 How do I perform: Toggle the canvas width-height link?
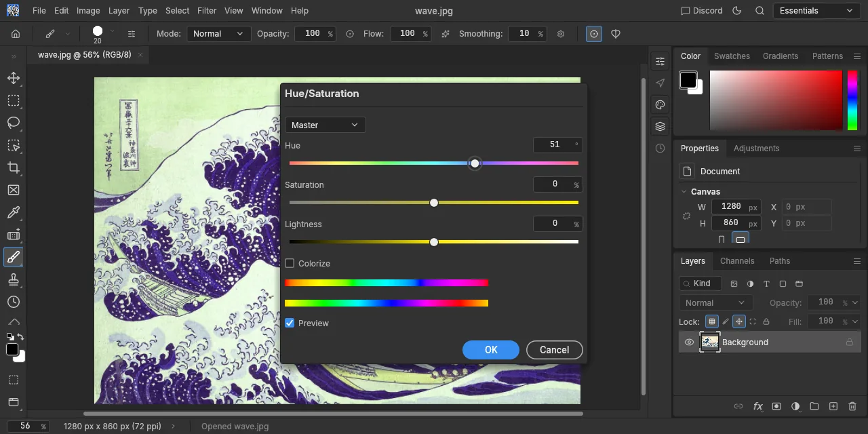686,216
